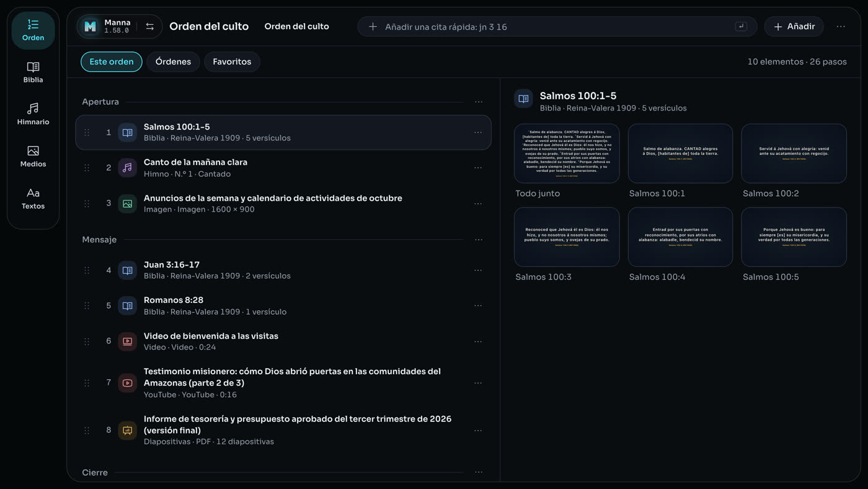Click the Manna app logo
Image resolution: width=868 pixels, height=489 pixels.
[x=90, y=26]
